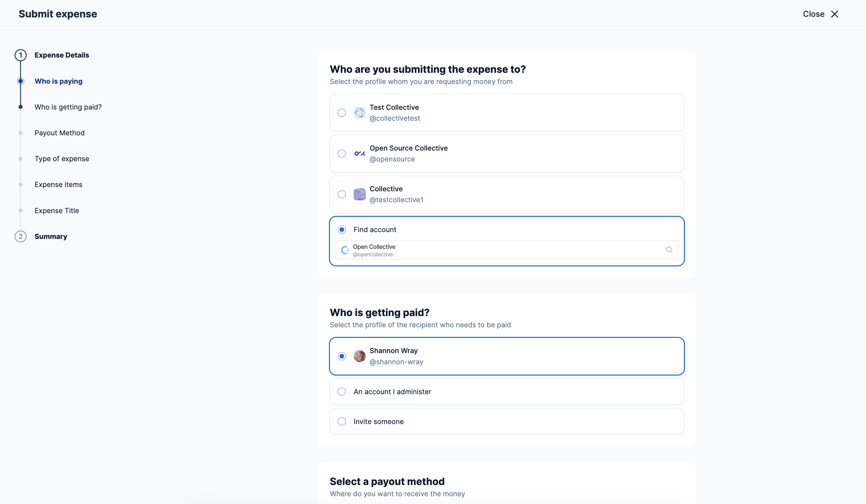Click the Open Collective logo in search field
Image resolution: width=866 pixels, height=504 pixels.
(345, 250)
